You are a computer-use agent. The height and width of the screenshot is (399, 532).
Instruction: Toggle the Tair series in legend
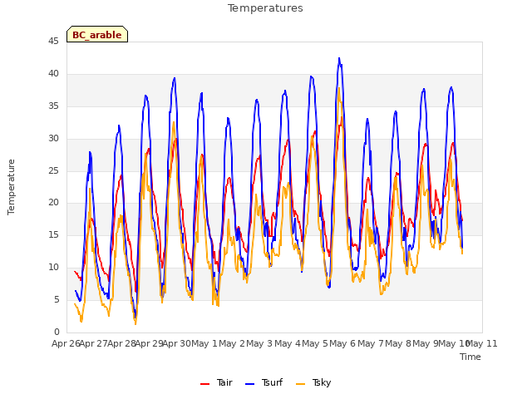[x=216, y=382]
